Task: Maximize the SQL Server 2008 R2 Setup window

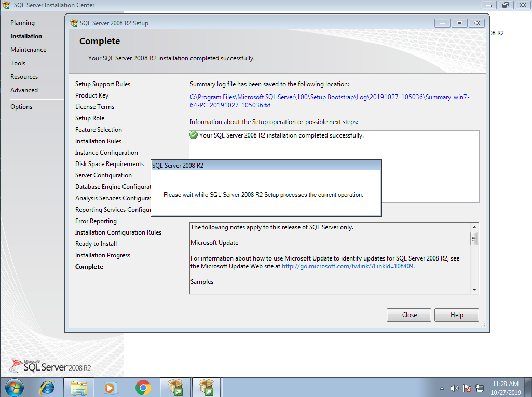Action: [459, 23]
